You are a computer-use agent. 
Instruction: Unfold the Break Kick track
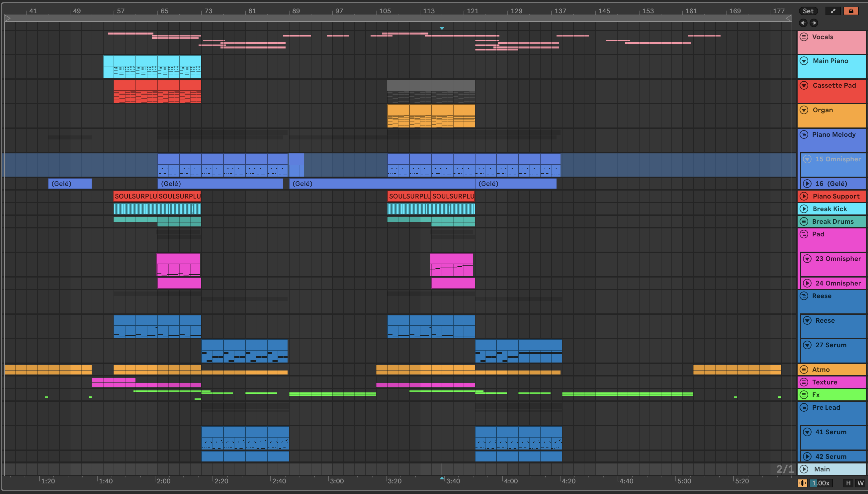tap(804, 209)
